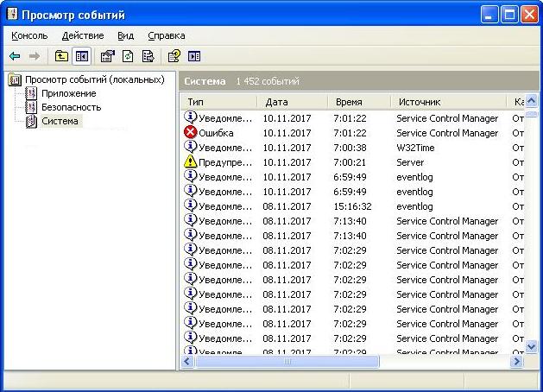Click the Help toolbar icon
Viewport: 543px width, 392px height.
[x=174, y=56]
